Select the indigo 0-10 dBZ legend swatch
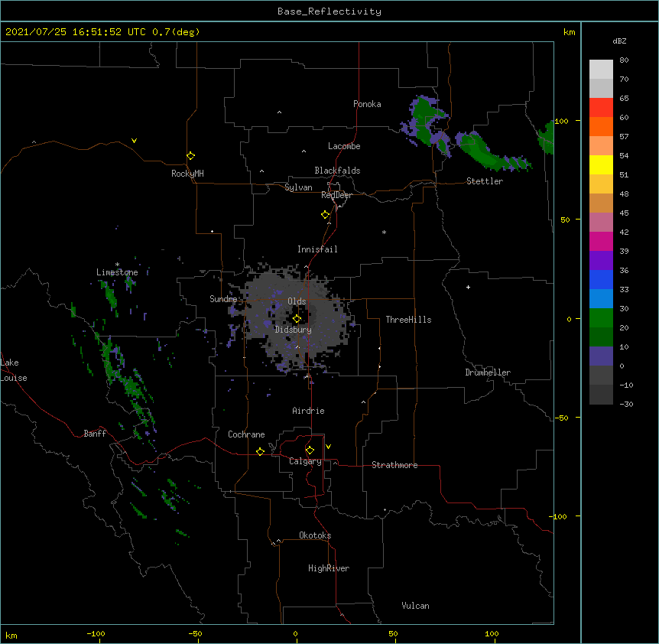 click(x=601, y=356)
